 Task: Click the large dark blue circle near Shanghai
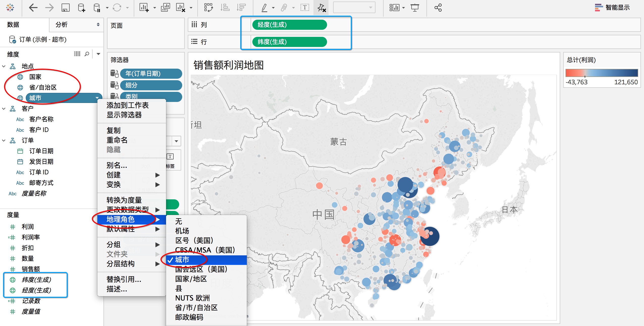pyautogui.click(x=430, y=236)
